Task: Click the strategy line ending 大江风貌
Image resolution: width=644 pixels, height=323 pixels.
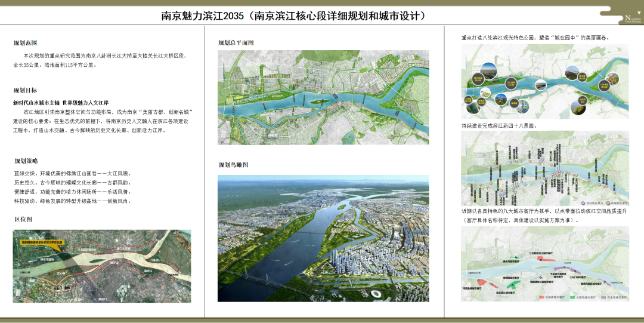Action: click(73, 174)
